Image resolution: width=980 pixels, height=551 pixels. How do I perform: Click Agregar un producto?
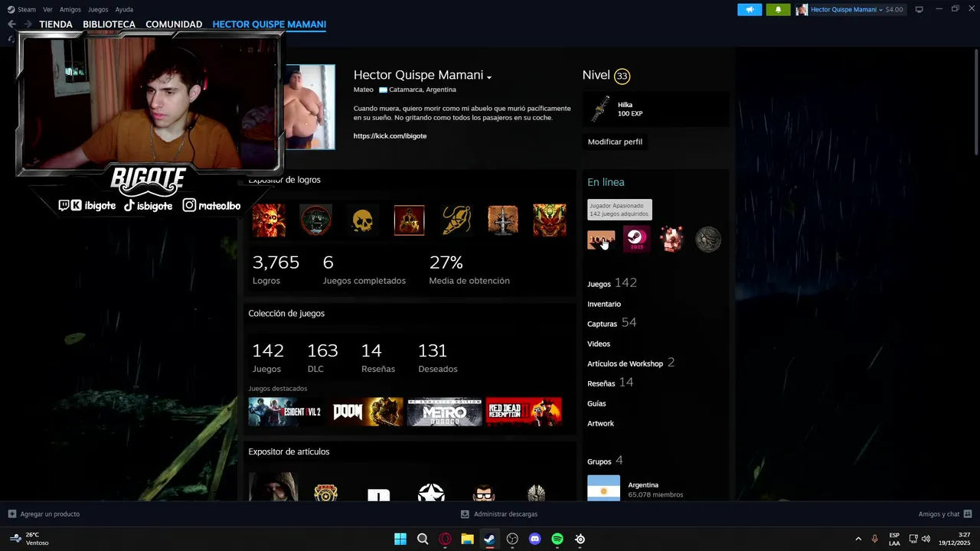click(44, 514)
